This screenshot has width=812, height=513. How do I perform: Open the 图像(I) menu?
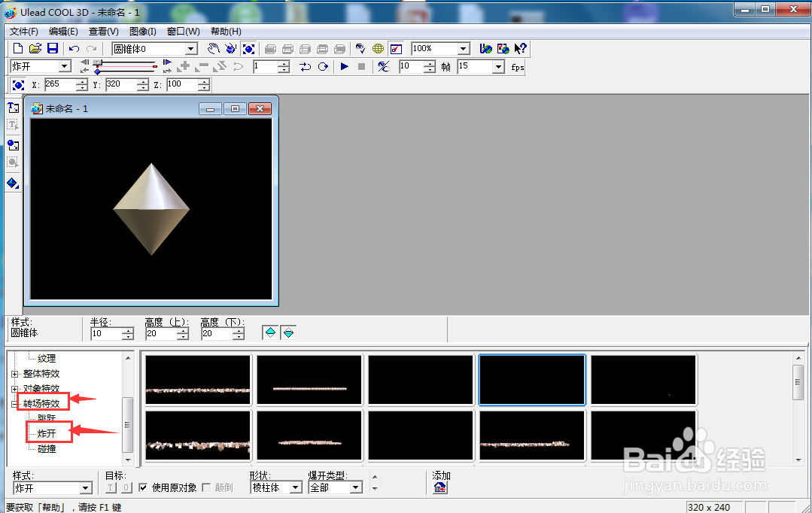click(x=142, y=32)
